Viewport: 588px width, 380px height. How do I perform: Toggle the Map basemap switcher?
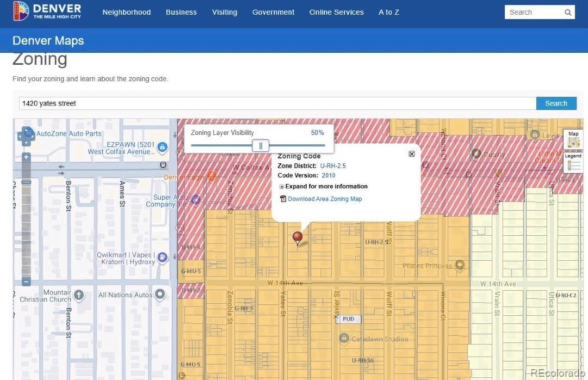(573, 140)
